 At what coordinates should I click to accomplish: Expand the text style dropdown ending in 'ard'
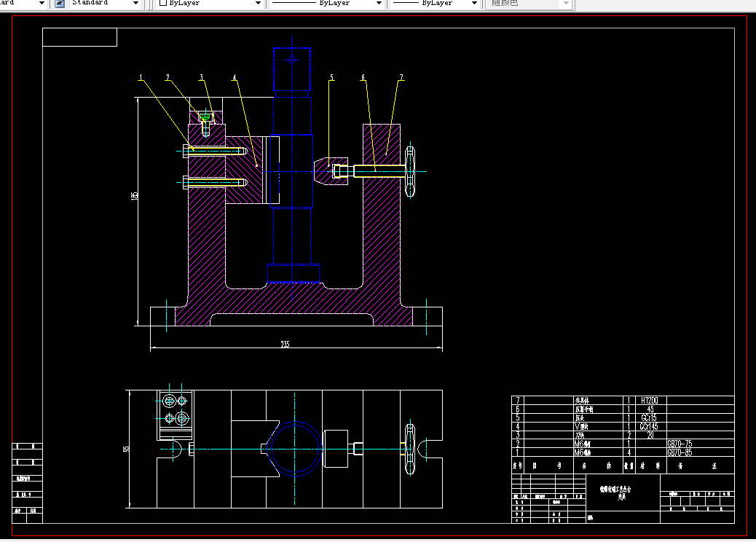[23, 4]
